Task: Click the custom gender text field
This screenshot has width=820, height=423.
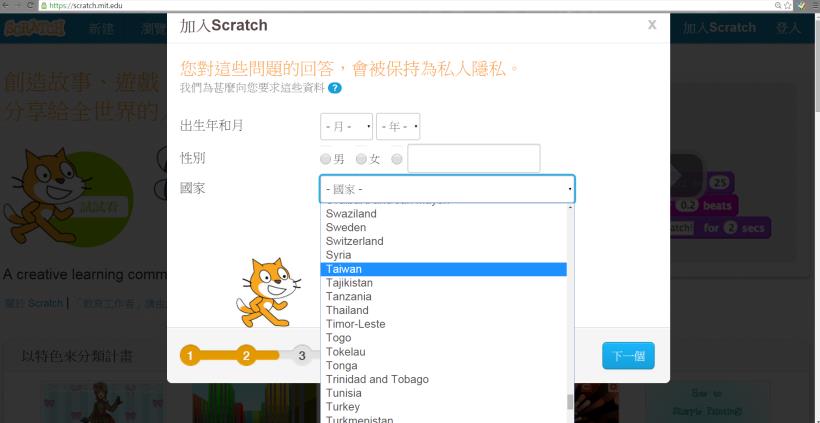Action: pyautogui.click(x=474, y=158)
